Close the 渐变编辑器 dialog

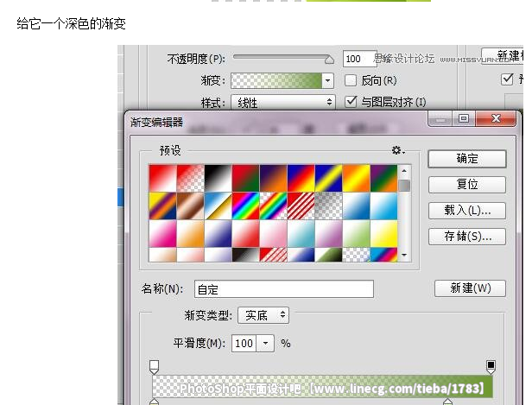pos(496,118)
